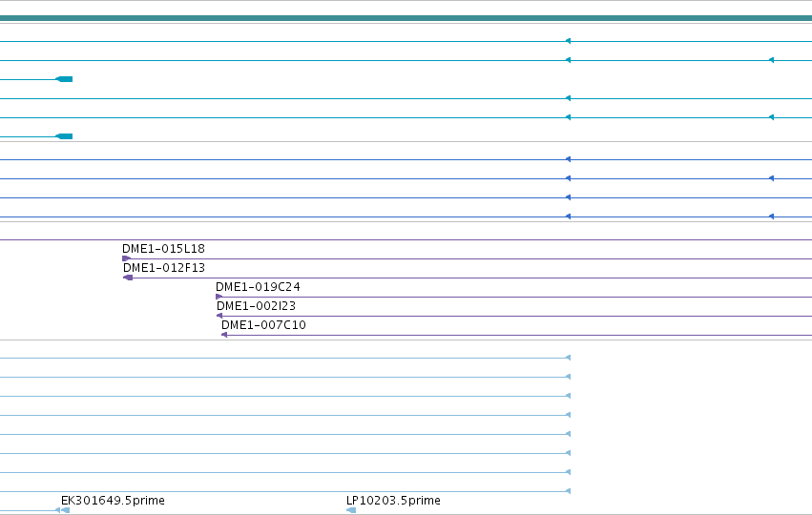
Task: Select the DME1-012F13 clone label
Action: [x=164, y=268]
